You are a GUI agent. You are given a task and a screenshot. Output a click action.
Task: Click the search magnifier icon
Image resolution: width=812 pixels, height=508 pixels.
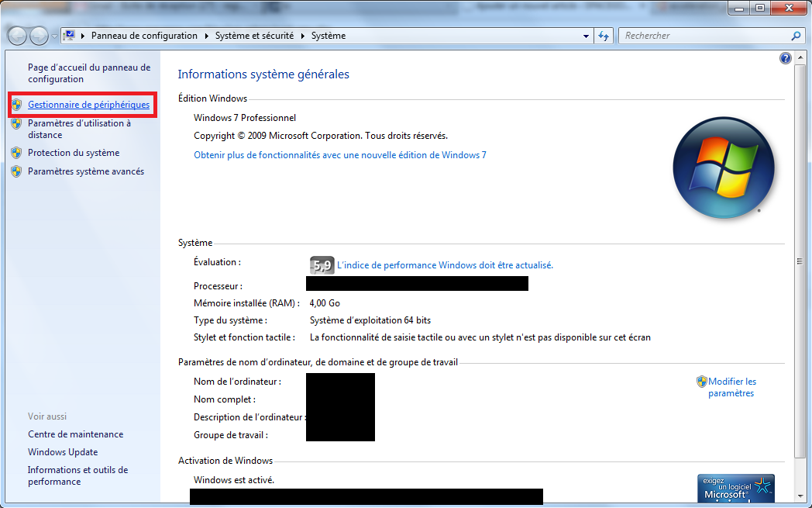tap(796, 36)
